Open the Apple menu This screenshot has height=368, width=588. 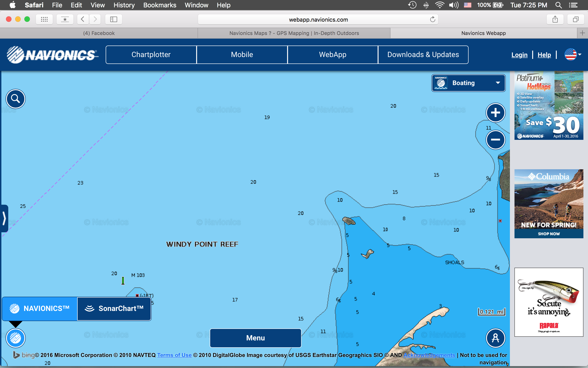(12, 5)
